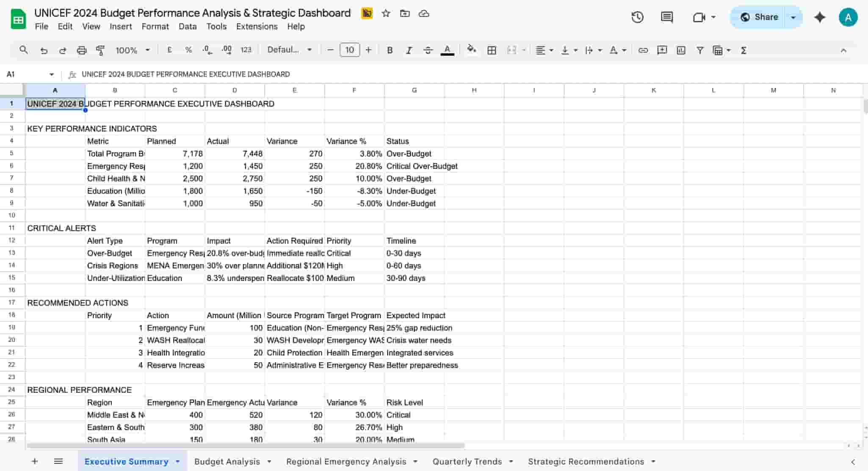The width and height of the screenshot is (868, 471).
Task: Open the table views dropdown
Action: pos(721,50)
